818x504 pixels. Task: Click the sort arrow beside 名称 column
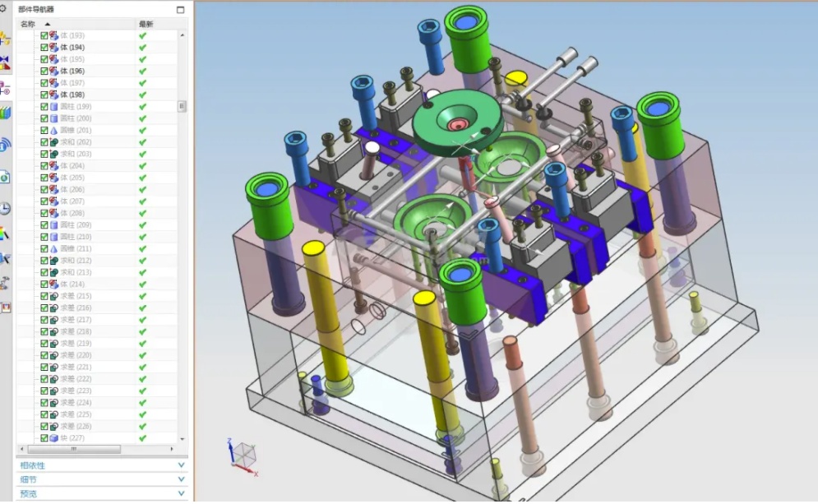[48, 24]
